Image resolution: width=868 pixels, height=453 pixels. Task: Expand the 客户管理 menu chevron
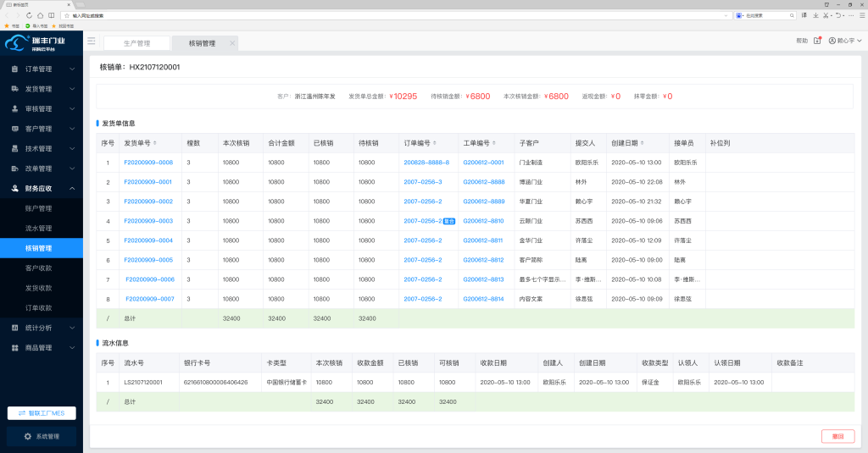point(72,129)
